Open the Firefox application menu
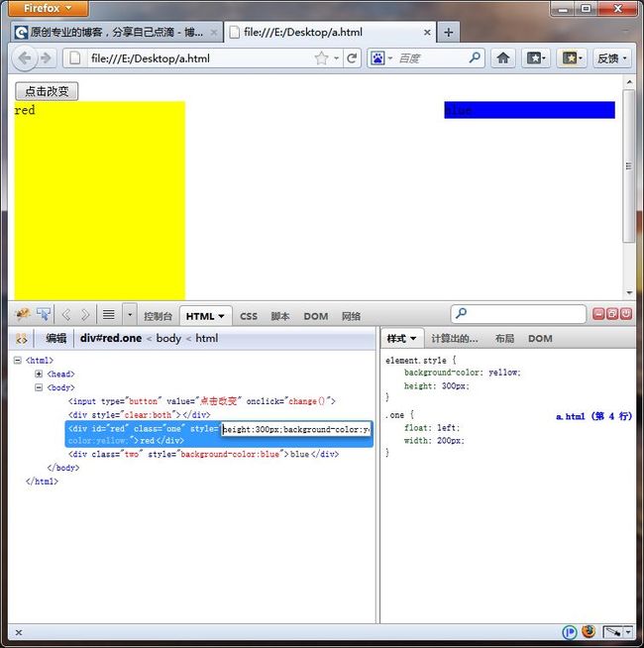 click(x=48, y=8)
